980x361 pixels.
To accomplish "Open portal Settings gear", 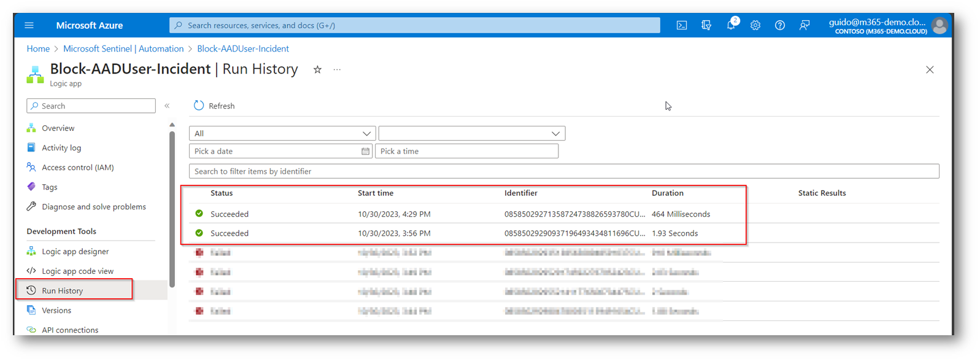I will [755, 25].
